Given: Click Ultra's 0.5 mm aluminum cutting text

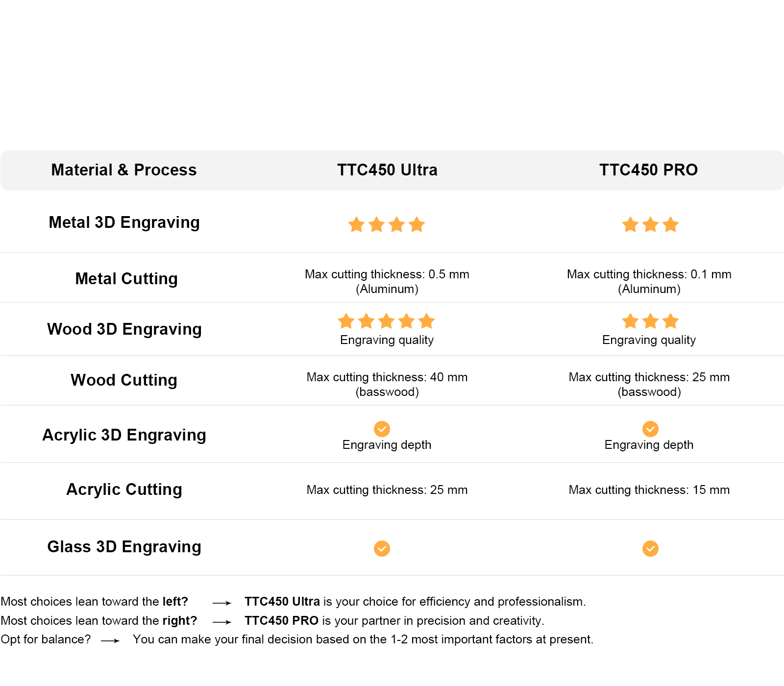Looking at the screenshot, I should [x=387, y=281].
